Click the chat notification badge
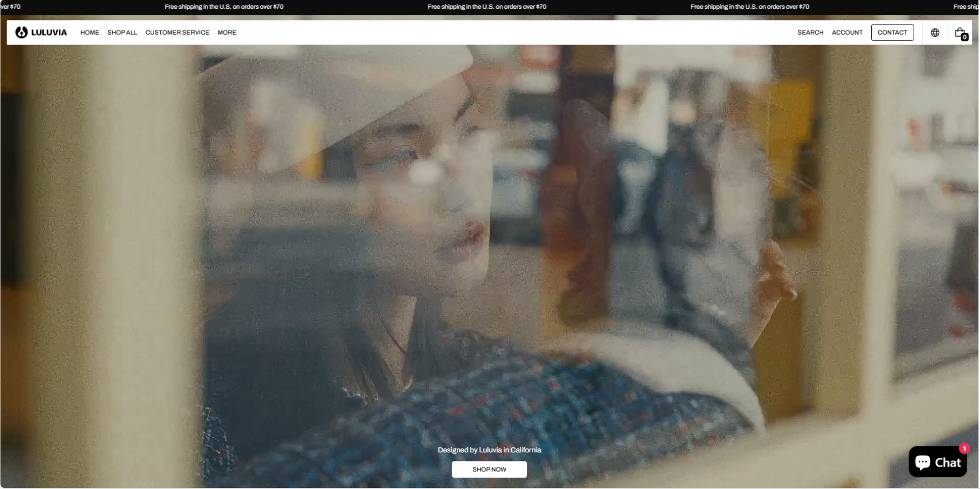Image resolution: width=980 pixels, height=489 pixels. tap(964, 448)
